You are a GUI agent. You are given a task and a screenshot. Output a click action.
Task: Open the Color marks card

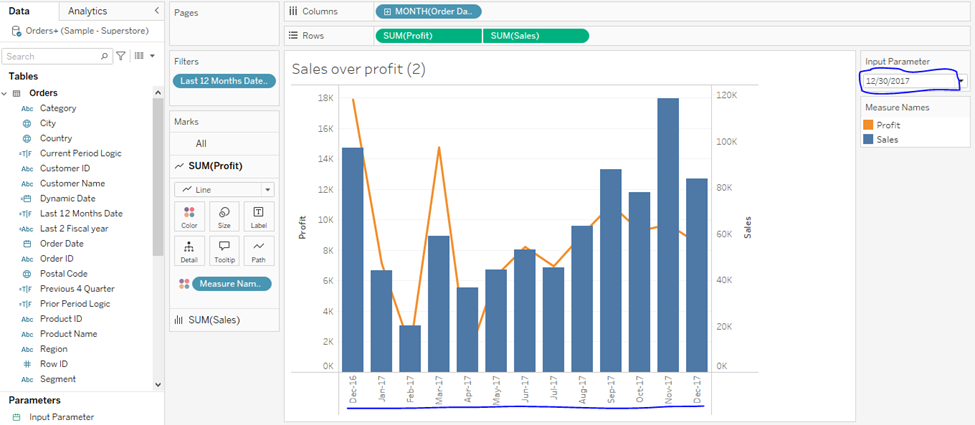189,216
